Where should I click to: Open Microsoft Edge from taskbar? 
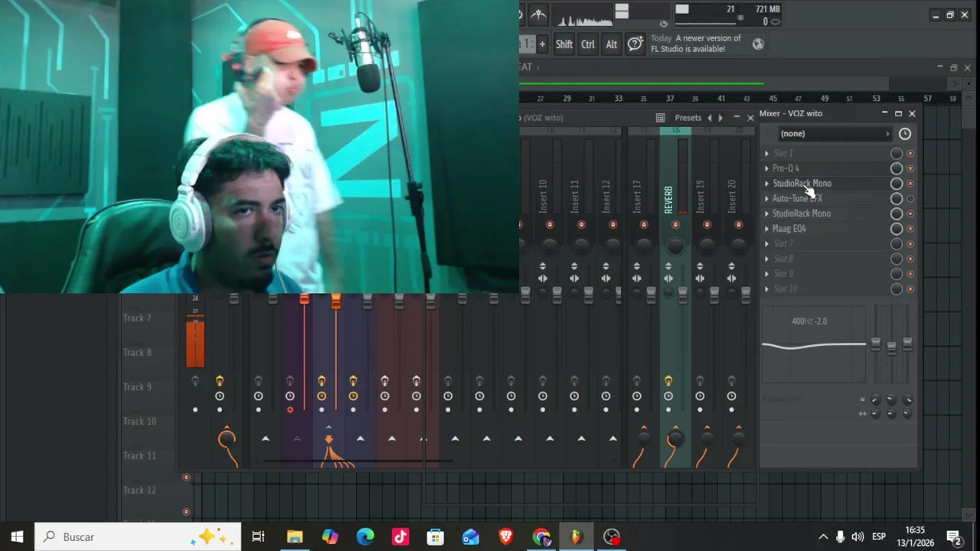click(x=365, y=537)
